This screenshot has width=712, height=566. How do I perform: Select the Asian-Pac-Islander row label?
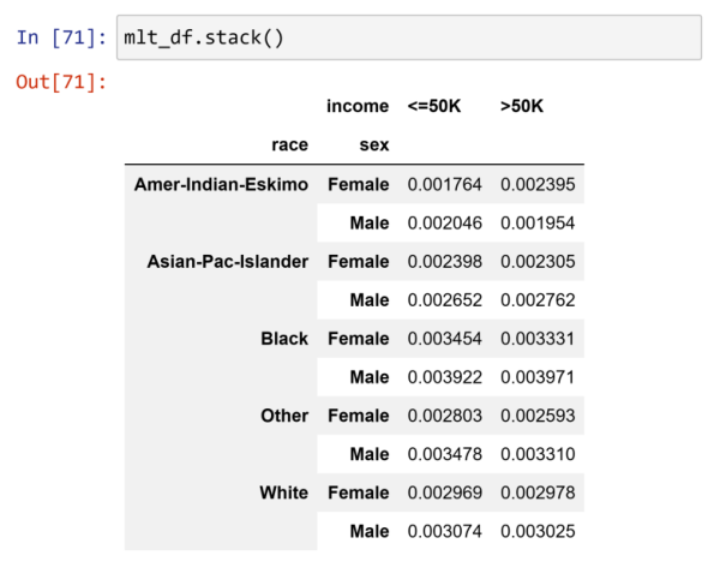(x=228, y=261)
